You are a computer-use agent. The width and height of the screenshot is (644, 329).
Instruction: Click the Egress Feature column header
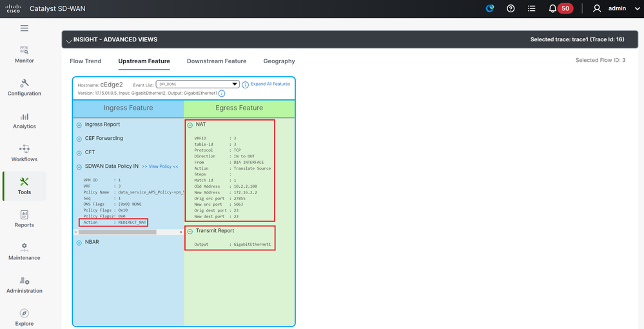pyautogui.click(x=239, y=108)
